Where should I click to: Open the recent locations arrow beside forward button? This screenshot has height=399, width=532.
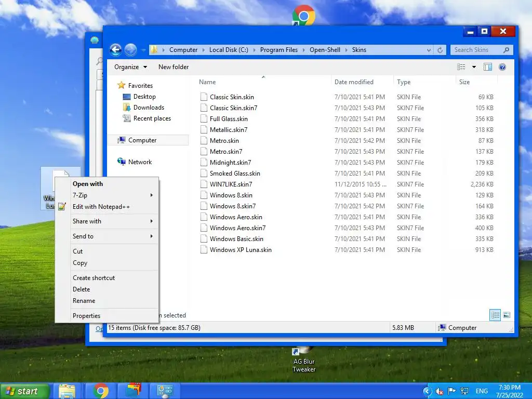143,50
